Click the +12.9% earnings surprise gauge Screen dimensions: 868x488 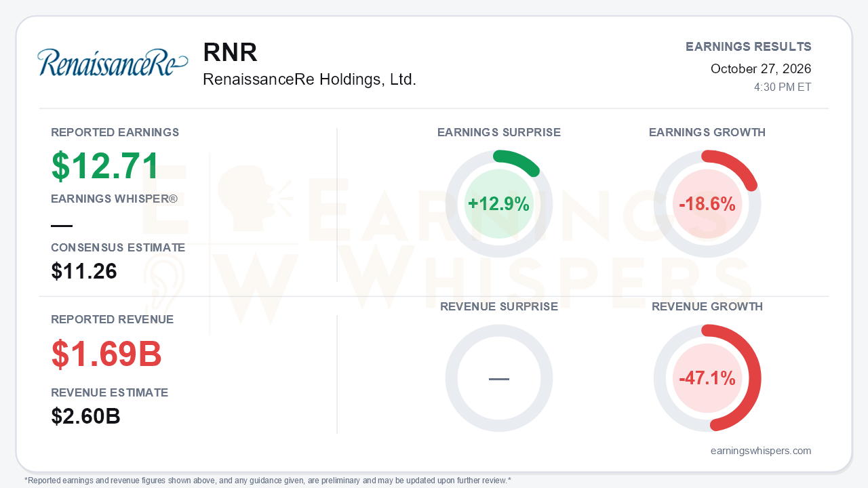coord(499,204)
